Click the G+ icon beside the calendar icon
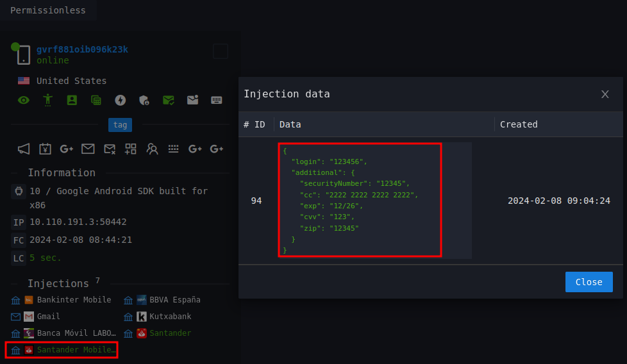The width and height of the screenshot is (627, 364). [x=67, y=149]
